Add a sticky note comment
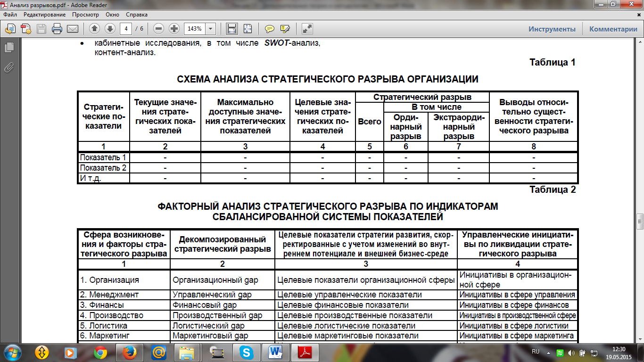The width and height of the screenshot is (644, 362). tap(270, 29)
